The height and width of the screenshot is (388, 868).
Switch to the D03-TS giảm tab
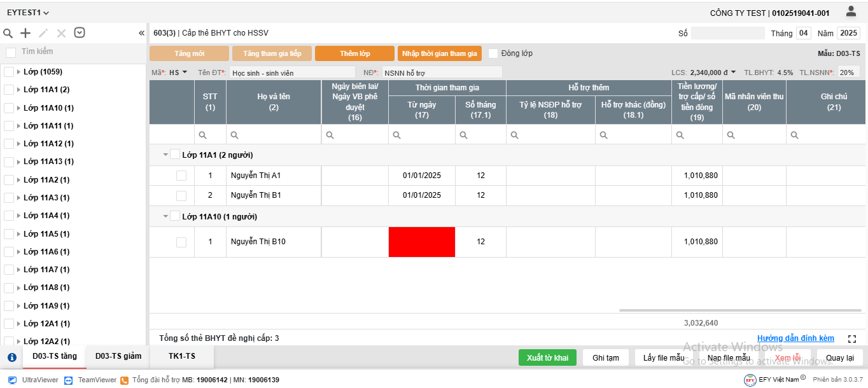click(118, 356)
